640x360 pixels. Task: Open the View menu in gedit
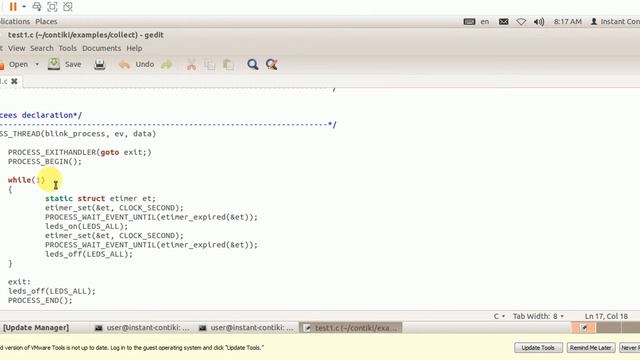tap(17, 48)
